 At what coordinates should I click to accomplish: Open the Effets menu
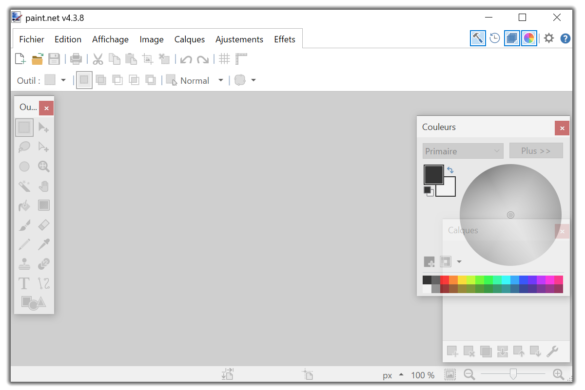[x=285, y=39]
